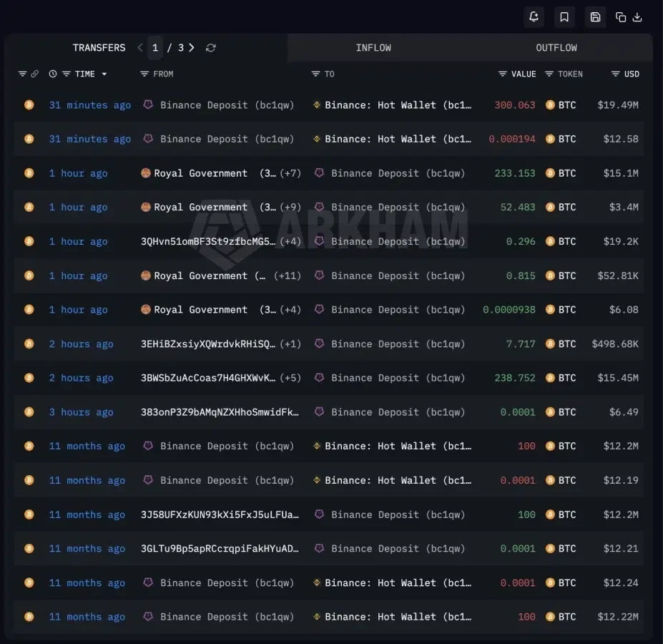Open Binance Deposit recipient in $6.49 row

click(398, 412)
